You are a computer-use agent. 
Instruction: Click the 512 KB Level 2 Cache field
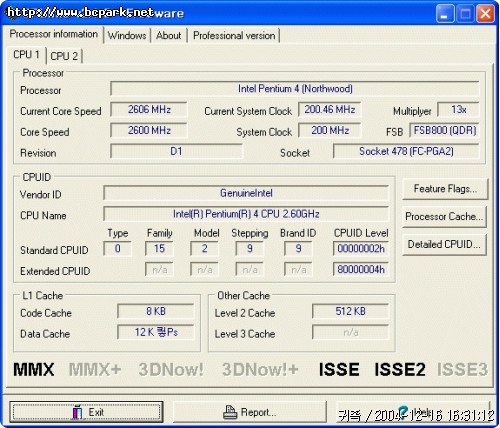350,311
